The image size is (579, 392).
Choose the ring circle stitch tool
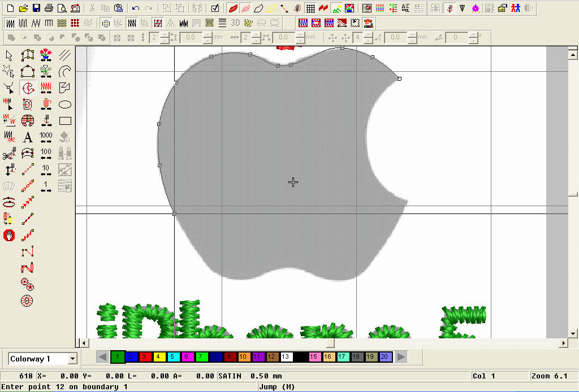[x=27, y=300]
